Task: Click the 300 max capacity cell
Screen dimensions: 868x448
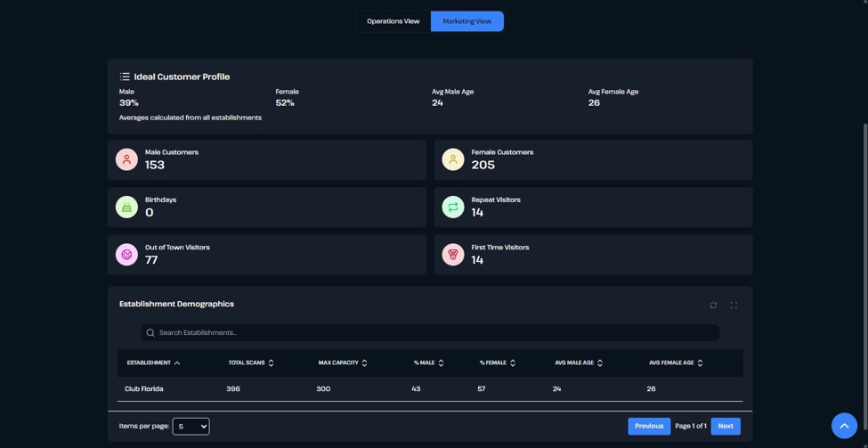Action: 323,389
